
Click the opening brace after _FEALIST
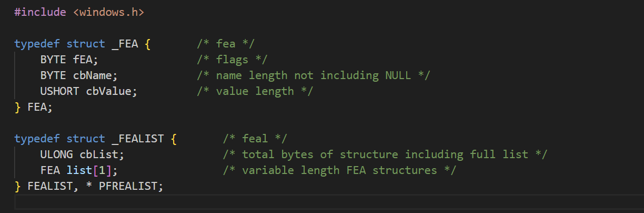(174, 139)
